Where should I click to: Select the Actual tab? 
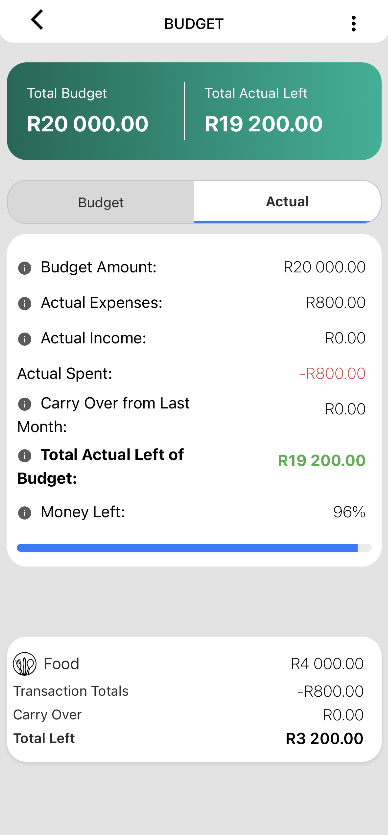click(x=287, y=202)
